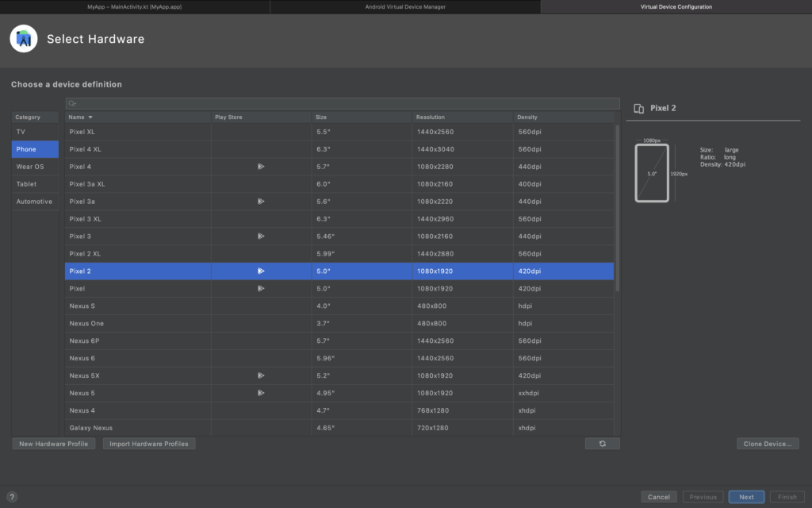Click New Hardware Profile button
This screenshot has width=812, height=508.
(54, 444)
